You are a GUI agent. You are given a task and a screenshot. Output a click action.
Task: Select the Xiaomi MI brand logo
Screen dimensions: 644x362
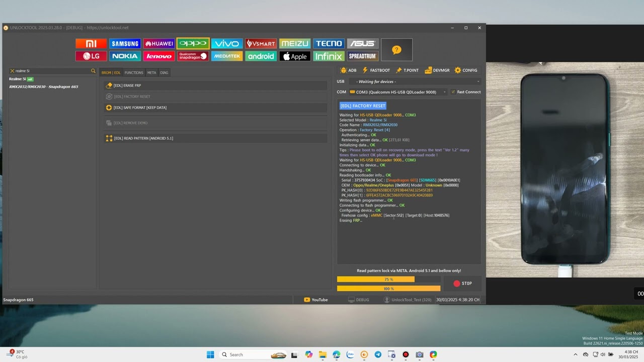91,44
